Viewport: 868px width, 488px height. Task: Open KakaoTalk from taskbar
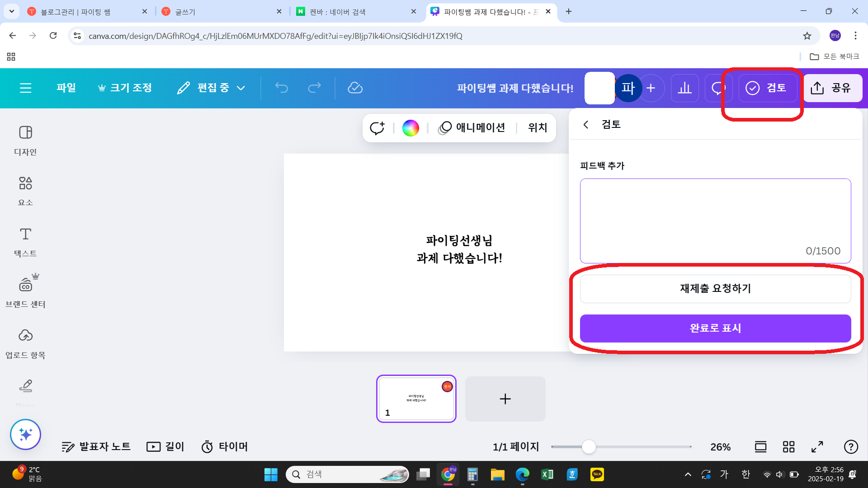click(597, 474)
